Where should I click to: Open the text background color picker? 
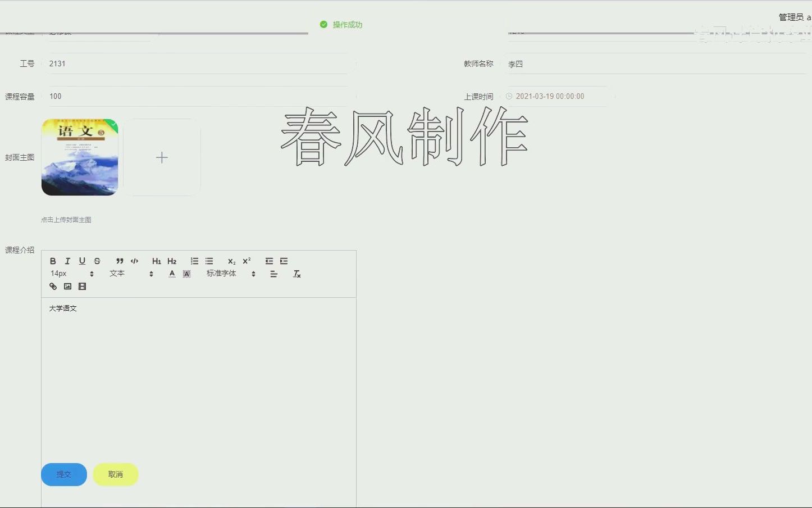pyautogui.click(x=187, y=274)
